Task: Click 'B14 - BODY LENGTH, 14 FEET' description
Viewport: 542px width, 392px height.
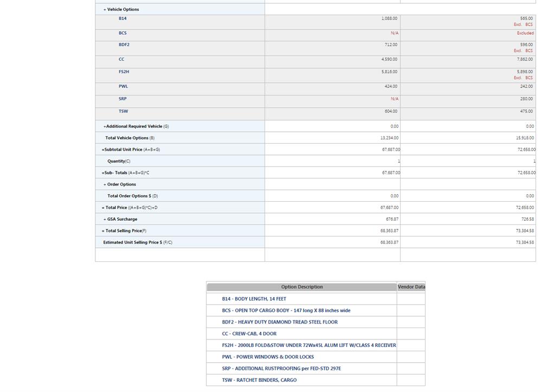Action: [x=254, y=299]
